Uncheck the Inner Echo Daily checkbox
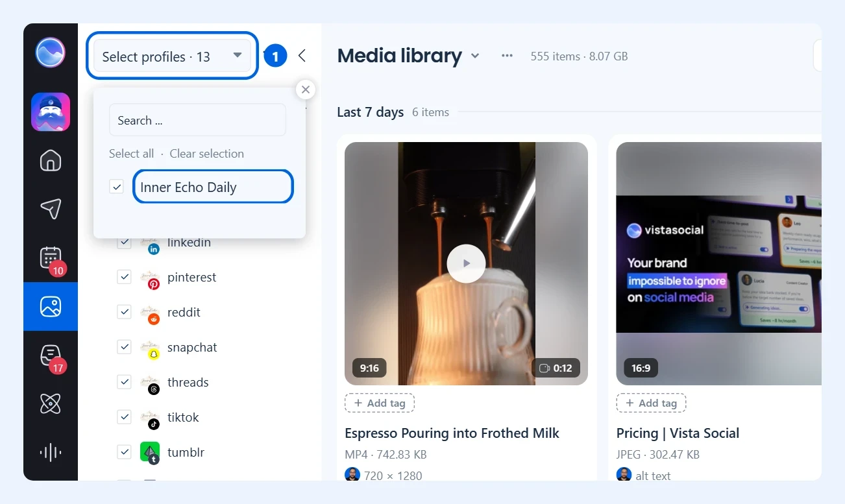The image size is (845, 504). pyautogui.click(x=117, y=187)
